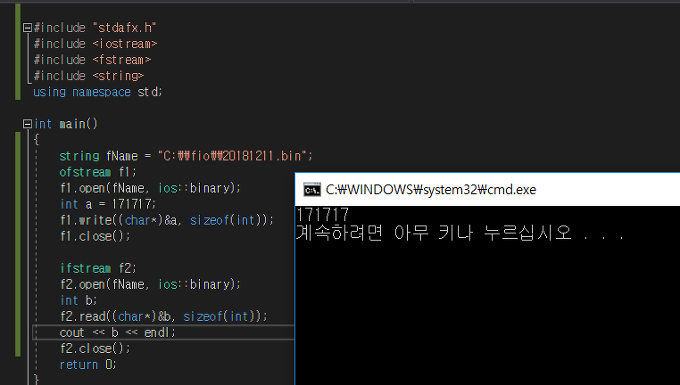The height and width of the screenshot is (385, 680).
Task: Click the cout << b << endl line
Action: pos(118,333)
